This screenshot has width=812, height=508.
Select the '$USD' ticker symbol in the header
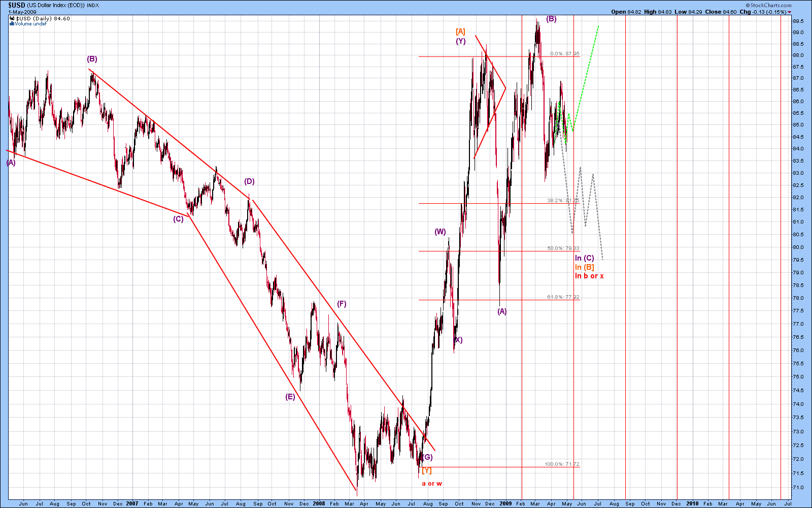pos(16,5)
